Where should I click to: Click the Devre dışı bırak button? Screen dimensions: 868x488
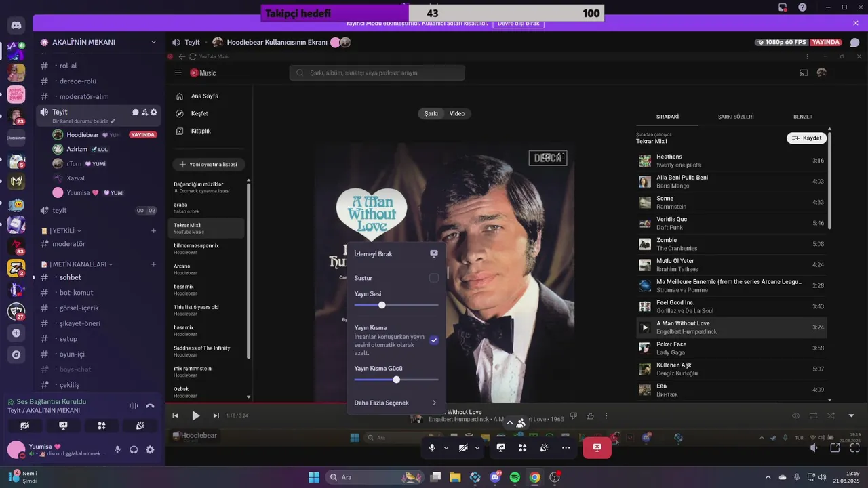[x=518, y=23]
